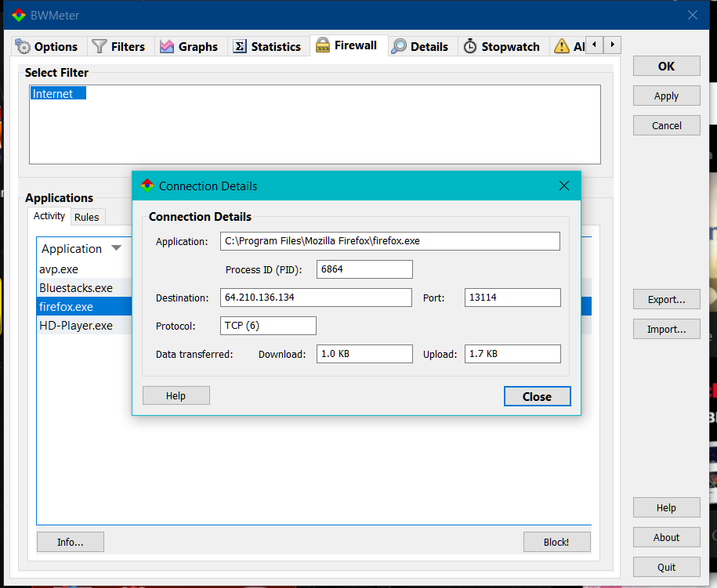Image resolution: width=717 pixels, height=588 pixels.
Task: Click the Info... button
Action: coord(71,542)
